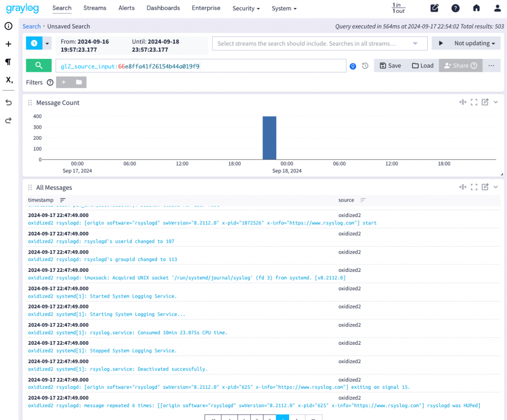Open the rsyslog.service Deactivated successfully message
This screenshot has height=420, width=507.
[118, 369]
